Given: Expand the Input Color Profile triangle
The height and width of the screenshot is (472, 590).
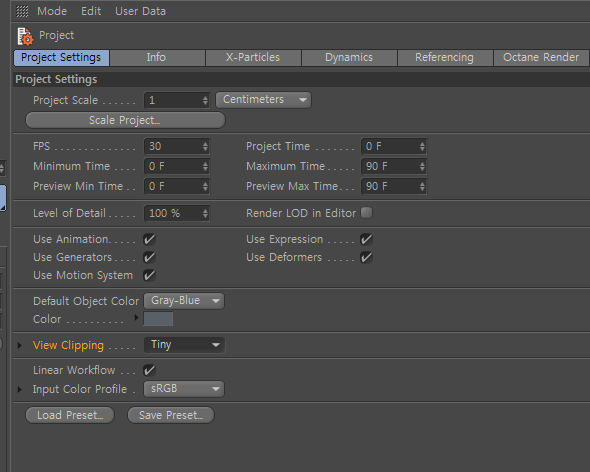Looking at the screenshot, I should (20, 389).
